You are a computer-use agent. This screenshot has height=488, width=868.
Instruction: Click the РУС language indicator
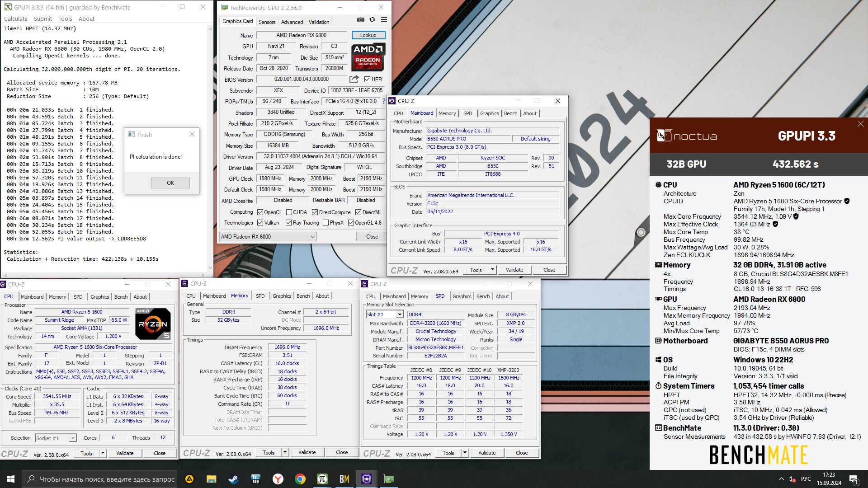click(x=806, y=479)
